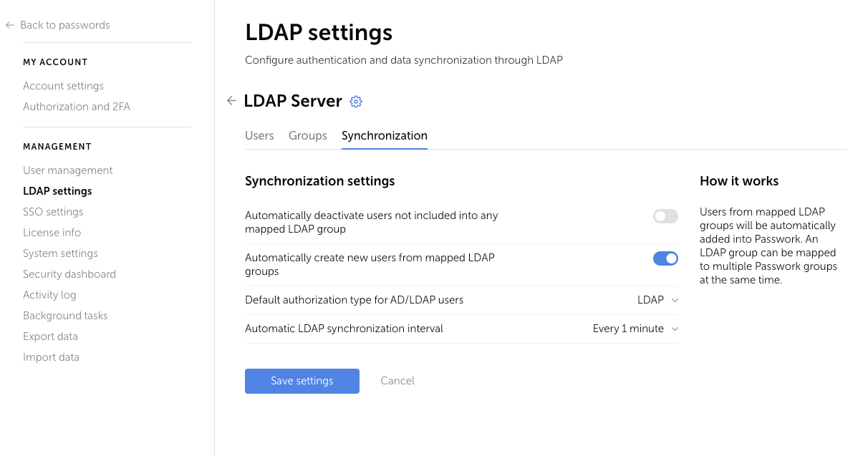
Task: Go to Export data
Action: (x=50, y=336)
